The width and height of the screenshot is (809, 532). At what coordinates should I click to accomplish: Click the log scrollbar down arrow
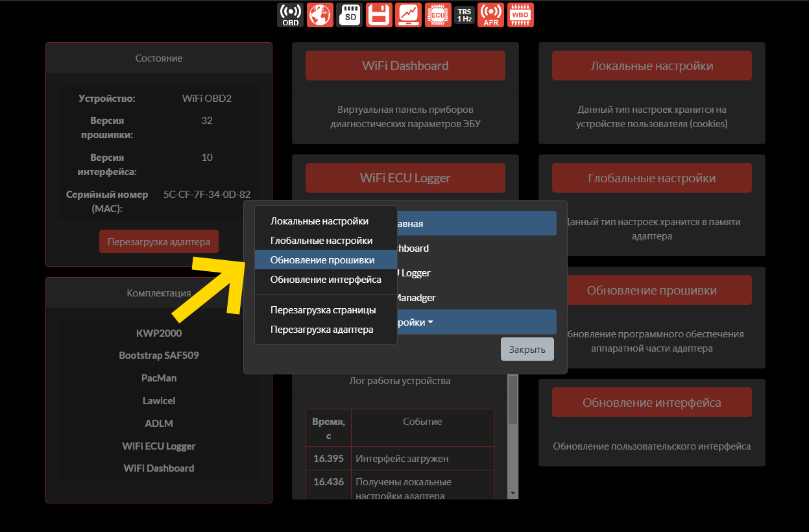pyautogui.click(x=513, y=493)
